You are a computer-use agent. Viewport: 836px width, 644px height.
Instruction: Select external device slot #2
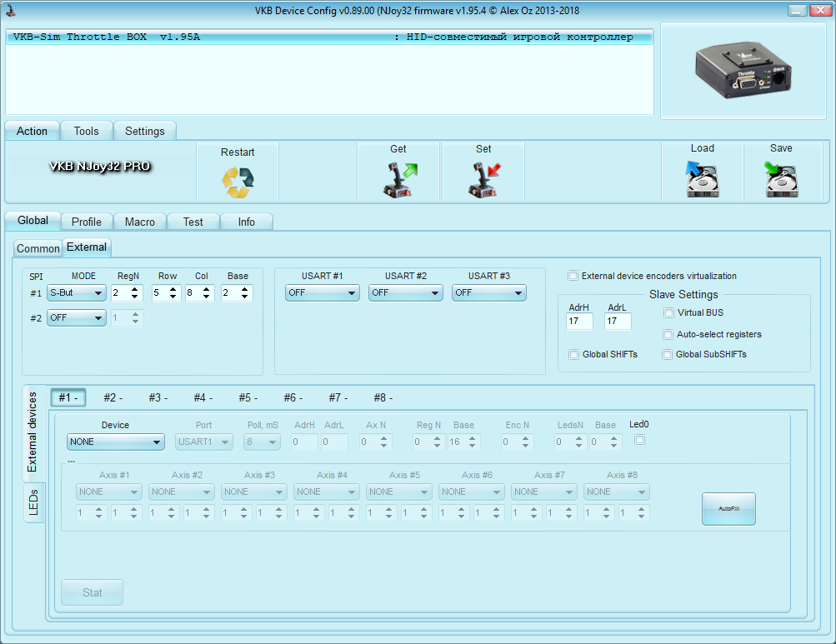(113, 398)
